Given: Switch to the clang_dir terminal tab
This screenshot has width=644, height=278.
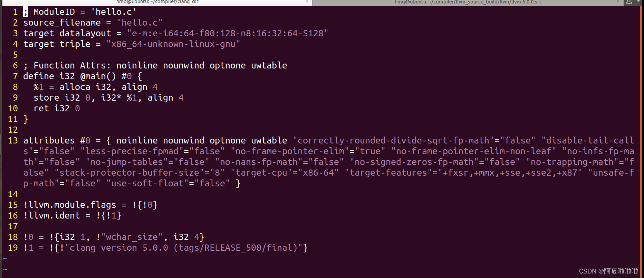Looking at the screenshot, I should click(x=157, y=2).
